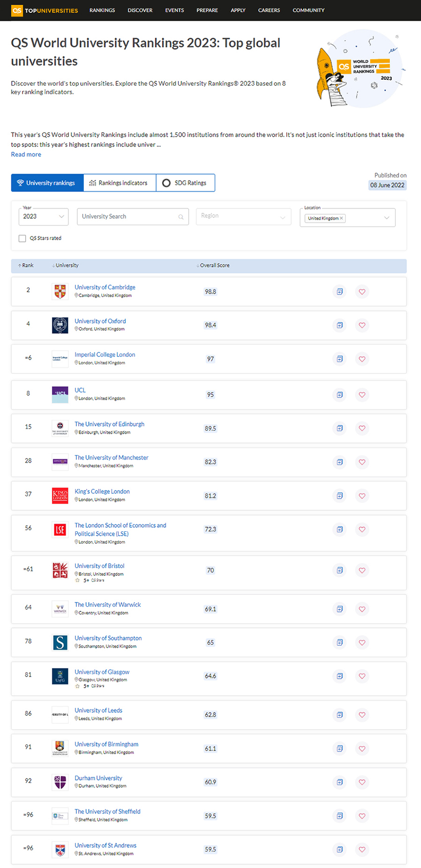This screenshot has height=868, width=421.
Task: Click the LSE red logo thumbnail
Action: point(60,529)
